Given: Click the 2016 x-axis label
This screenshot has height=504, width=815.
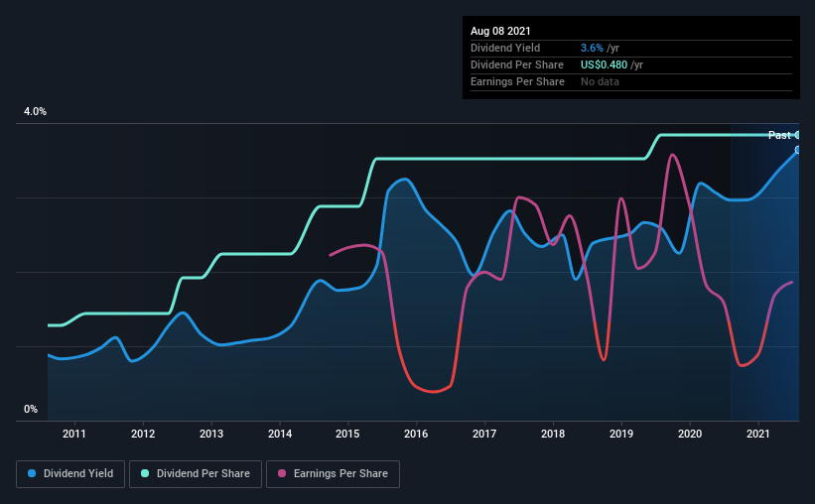Looking at the screenshot, I should (416, 434).
